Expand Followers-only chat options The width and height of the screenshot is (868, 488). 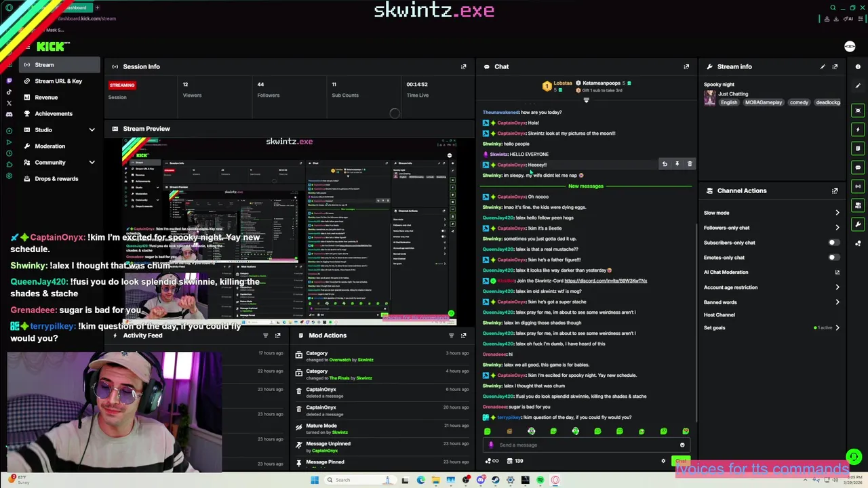coord(837,228)
